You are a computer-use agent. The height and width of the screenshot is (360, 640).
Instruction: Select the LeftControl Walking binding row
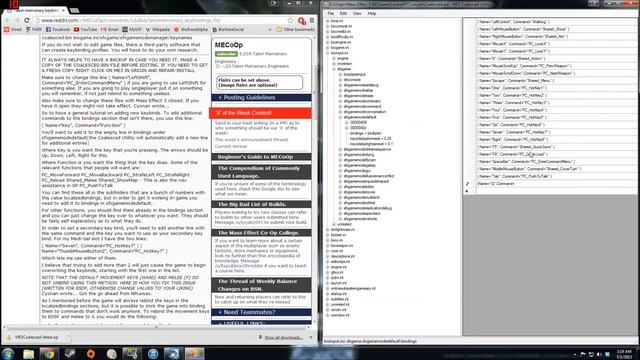[x=556, y=22]
